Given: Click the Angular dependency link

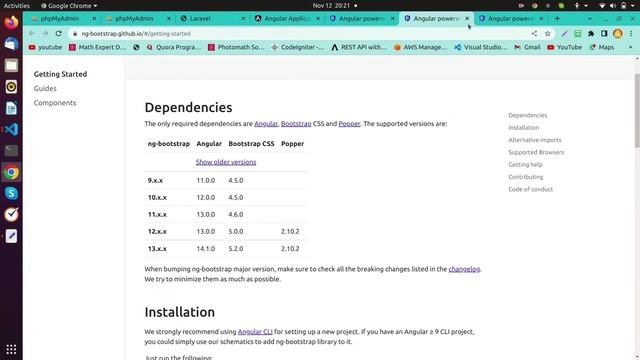Looking at the screenshot, I should pos(266,124).
